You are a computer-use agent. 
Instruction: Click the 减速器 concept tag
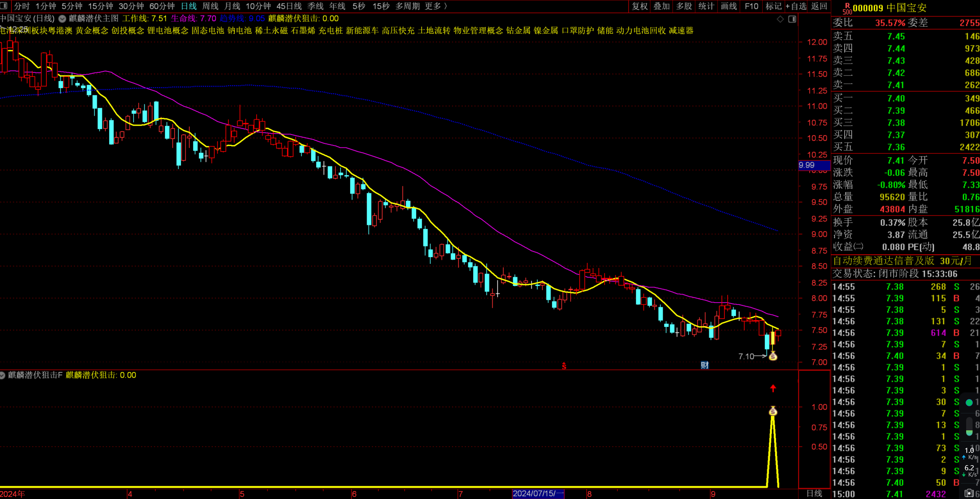[x=681, y=31]
